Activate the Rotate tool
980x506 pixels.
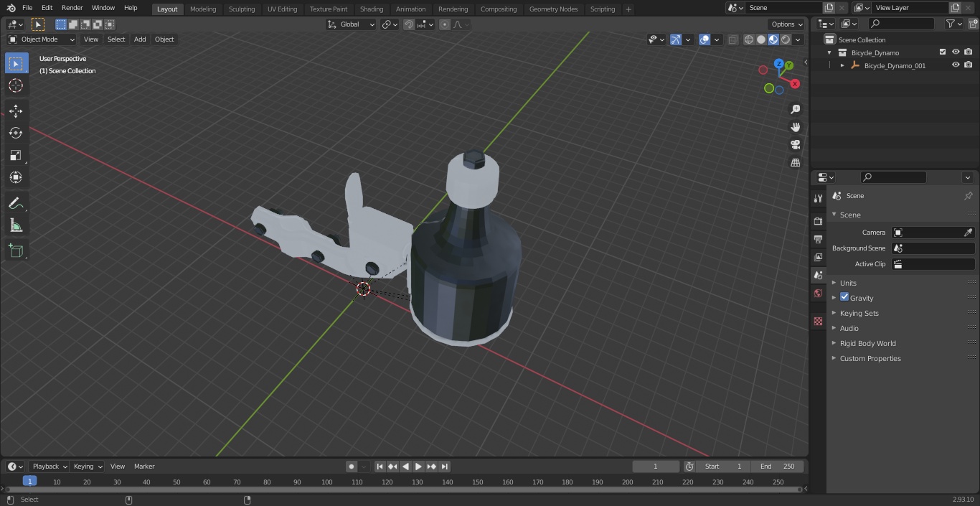click(16, 133)
